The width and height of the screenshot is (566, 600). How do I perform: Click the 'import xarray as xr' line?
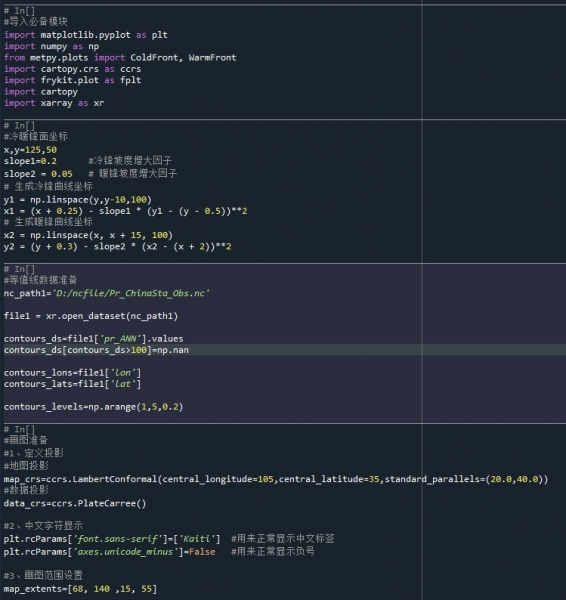pos(54,103)
